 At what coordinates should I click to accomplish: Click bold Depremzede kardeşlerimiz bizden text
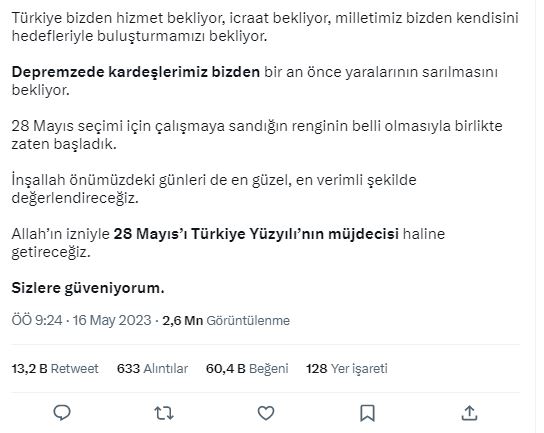pos(136,72)
